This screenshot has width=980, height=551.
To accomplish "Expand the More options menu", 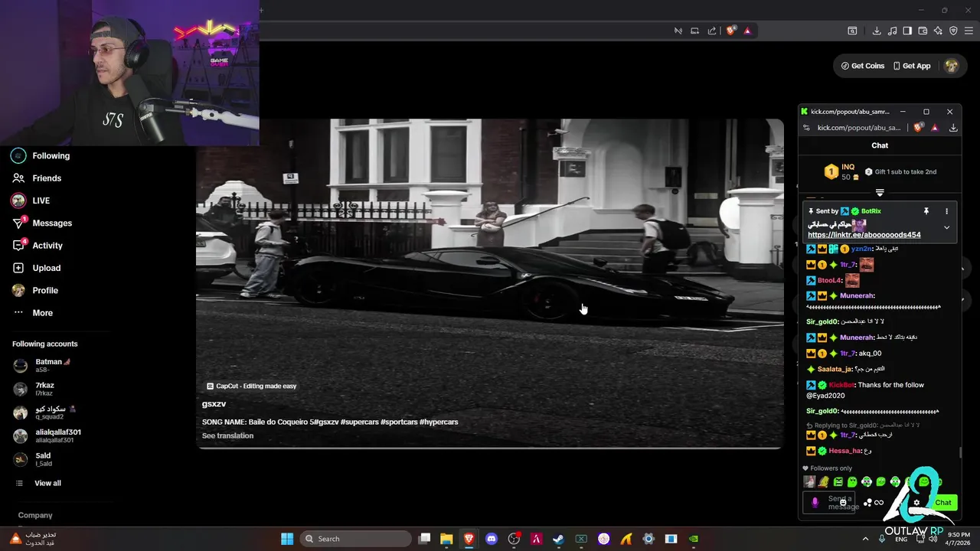I will point(33,313).
